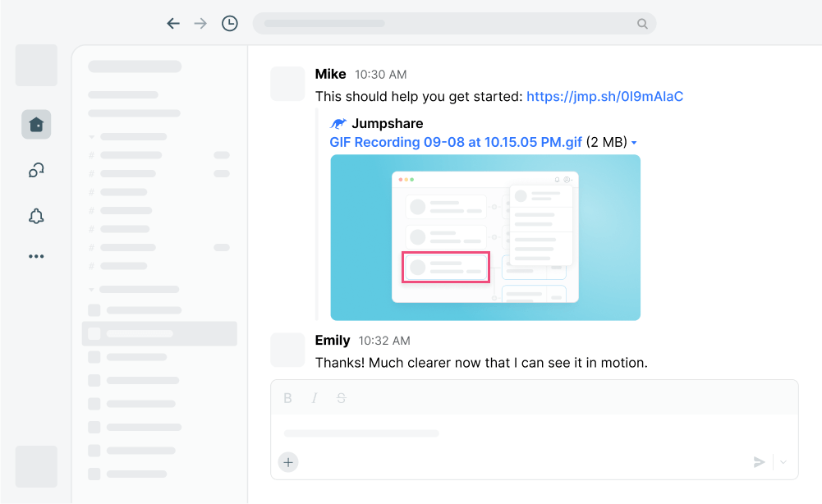Viewport: 822px width, 504px height.
Task: Open the jmp.sh link in Mike's message
Action: 604,97
